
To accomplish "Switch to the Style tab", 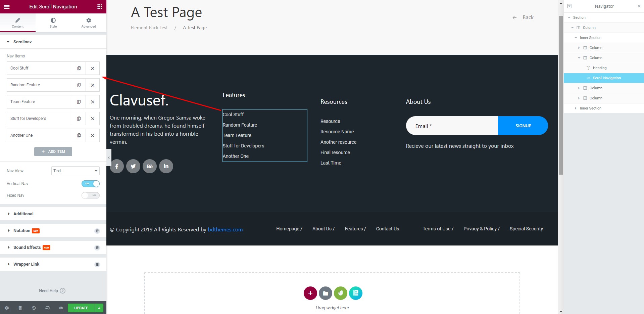I will tap(53, 23).
